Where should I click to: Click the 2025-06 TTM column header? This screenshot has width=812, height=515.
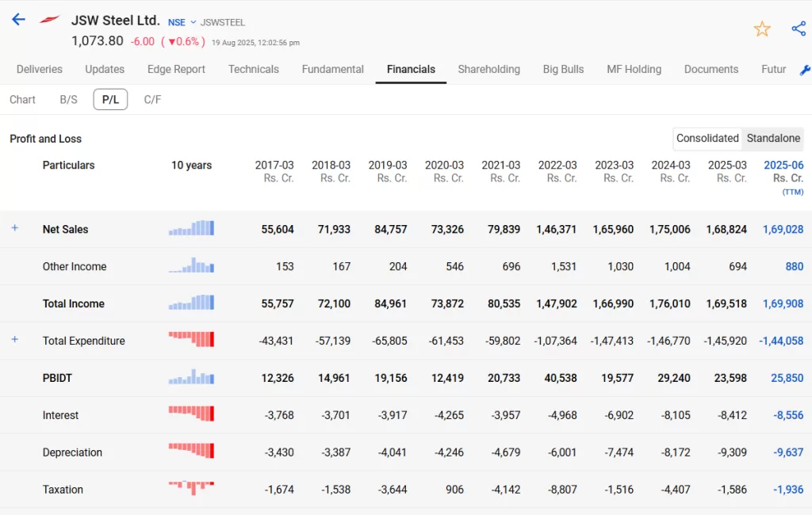coord(783,177)
